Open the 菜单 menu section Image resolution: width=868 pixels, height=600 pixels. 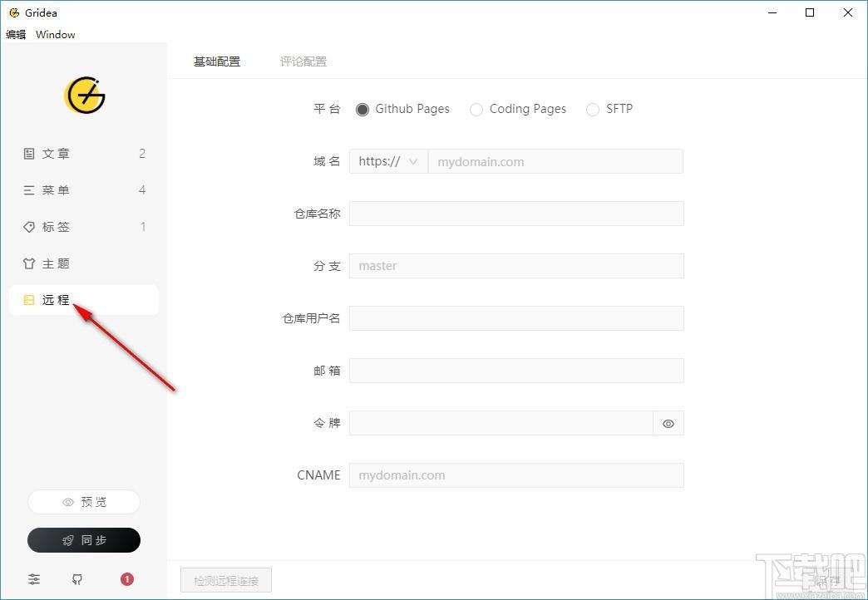click(84, 189)
